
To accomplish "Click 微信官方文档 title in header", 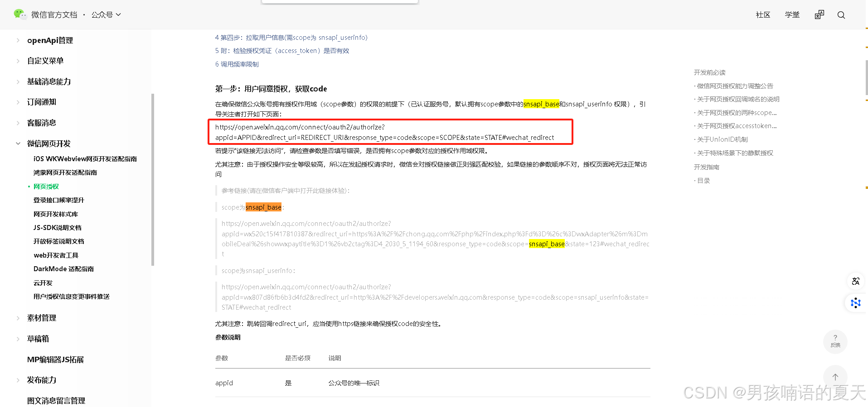I will click(x=54, y=14).
